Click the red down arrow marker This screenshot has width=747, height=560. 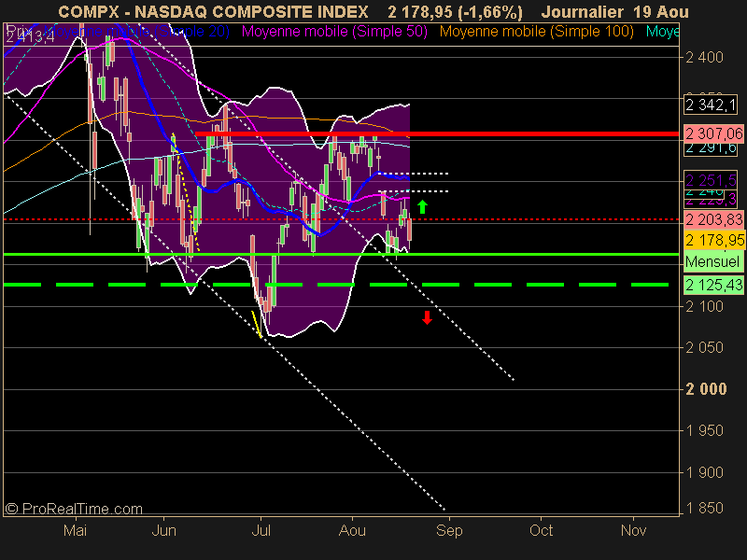pyautogui.click(x=427, y=317)
